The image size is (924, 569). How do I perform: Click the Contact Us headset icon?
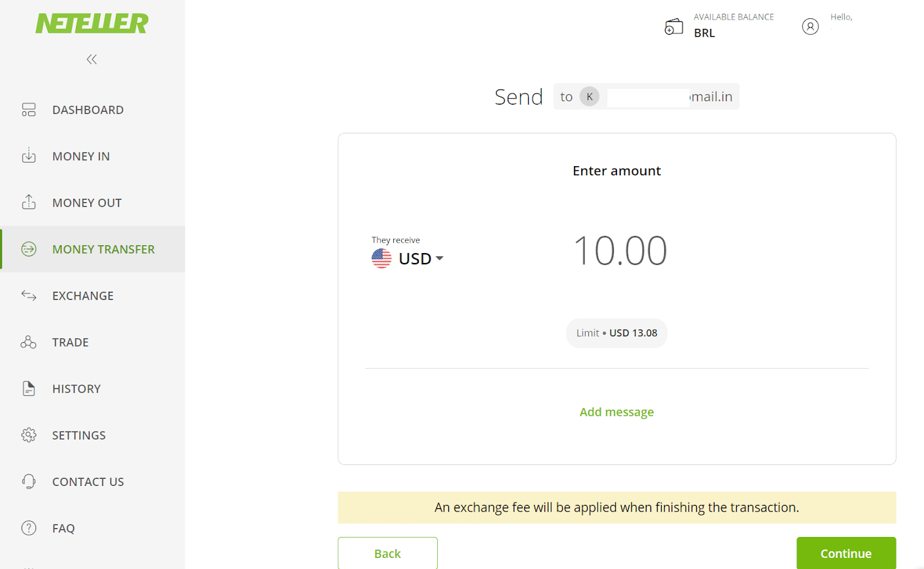(x=29, y=481)
